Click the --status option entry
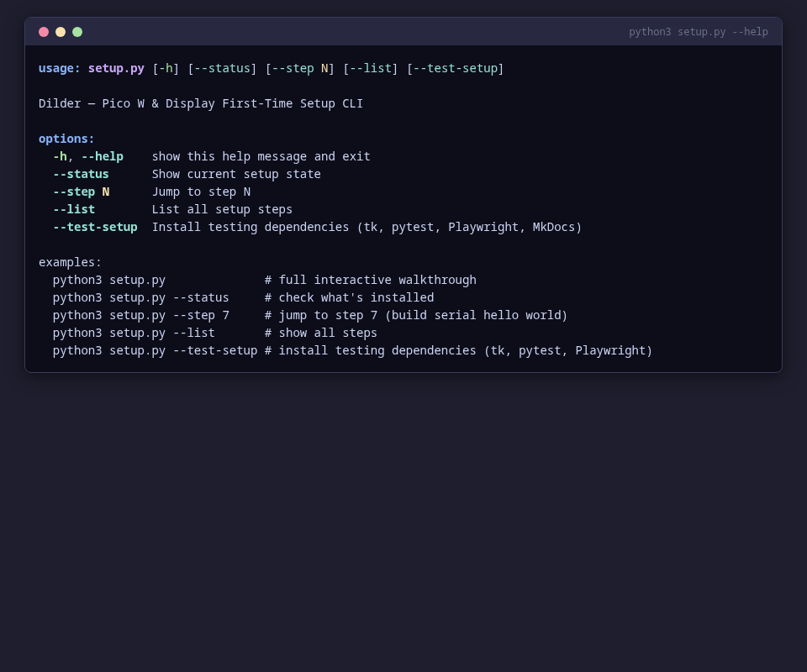 pos(81,174)
